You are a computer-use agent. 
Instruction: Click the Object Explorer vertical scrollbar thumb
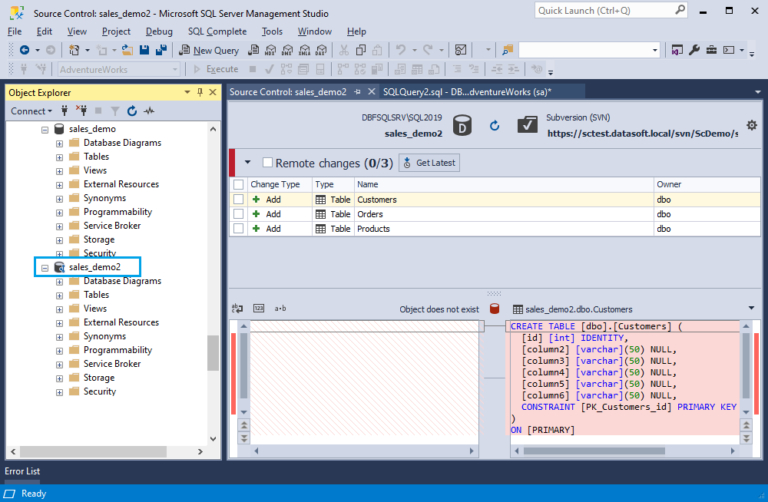pyautogui.click(x=212, y=352)
